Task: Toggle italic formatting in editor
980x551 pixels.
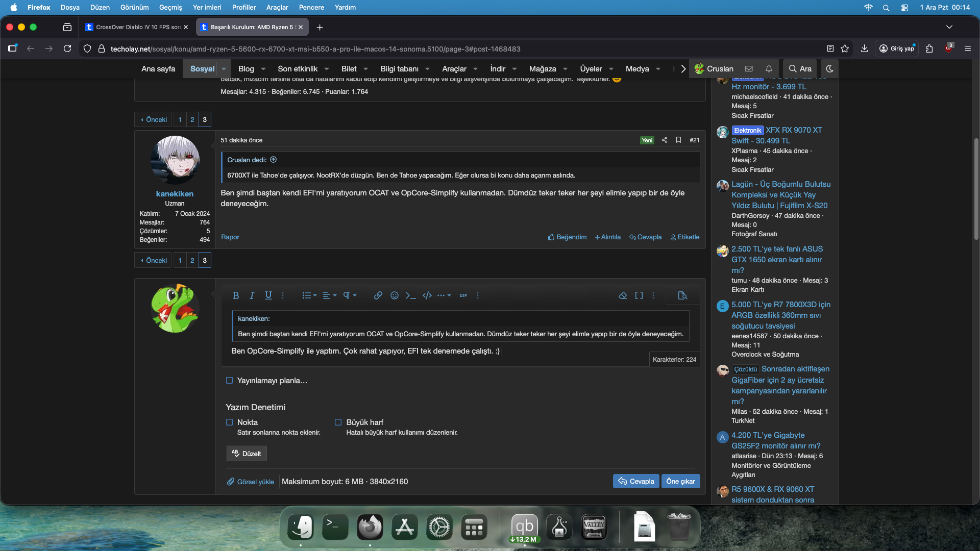Action: click(252, 295)
